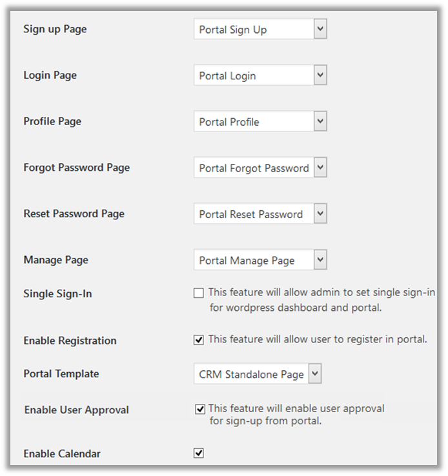Viewport: 448px width, 476px height.
Task: Click the Profile Page label
Action: point(52,121)
